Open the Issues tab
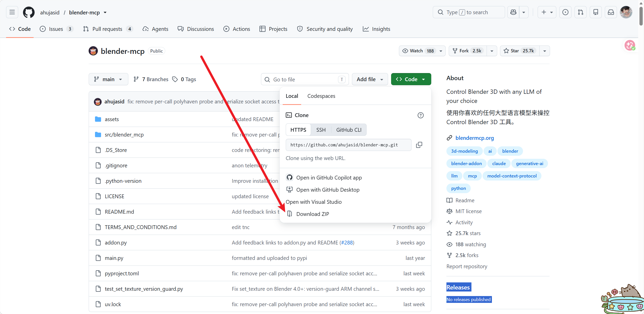Viewport: 644px width, 314px height. (x=56, y=29)
